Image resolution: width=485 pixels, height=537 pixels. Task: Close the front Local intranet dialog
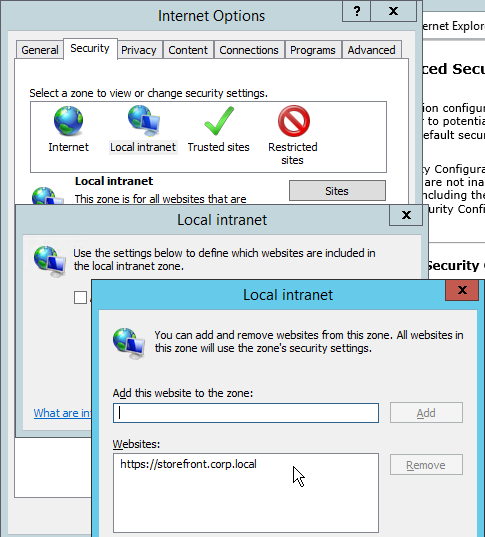click(462, 290)
